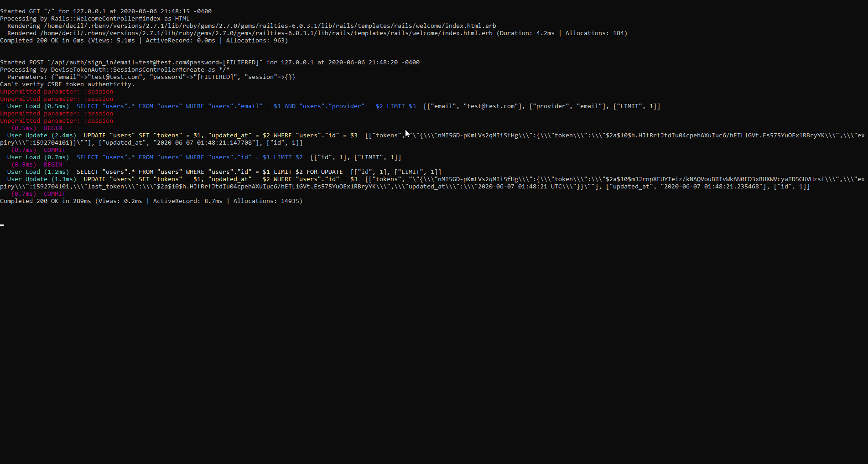Select the COMMIT transaction line

click(54, 150)
